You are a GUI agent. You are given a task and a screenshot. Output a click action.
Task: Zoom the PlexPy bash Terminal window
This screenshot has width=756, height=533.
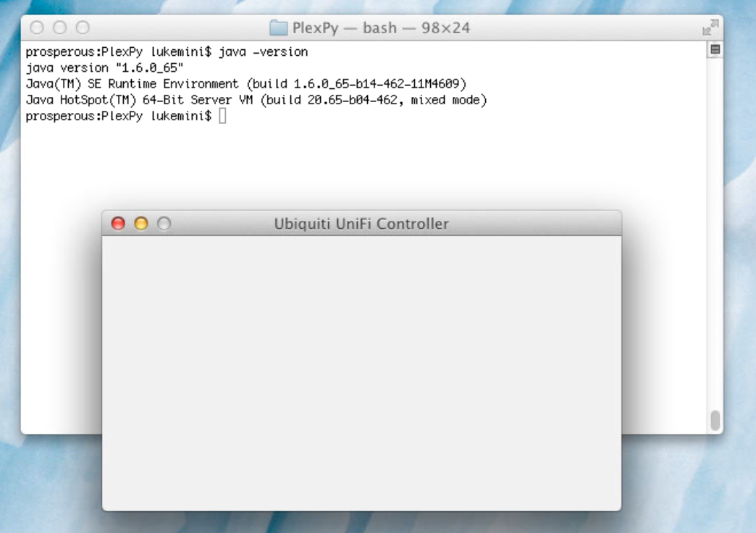(x=83, y=28)
